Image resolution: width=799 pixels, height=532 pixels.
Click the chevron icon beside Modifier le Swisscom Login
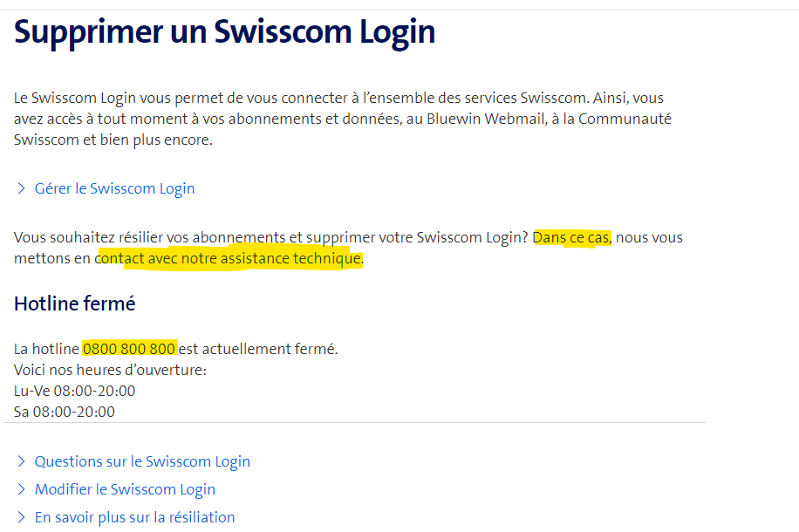[21, 489]
